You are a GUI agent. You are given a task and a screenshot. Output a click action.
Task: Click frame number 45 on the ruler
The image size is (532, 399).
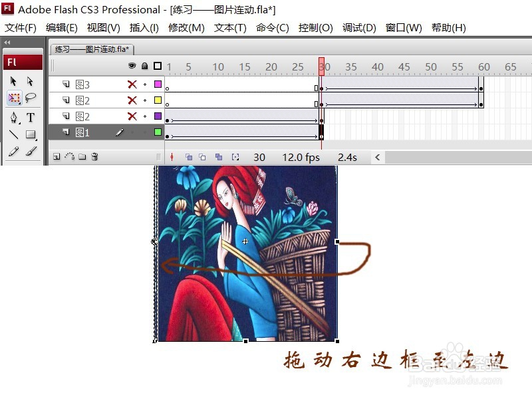coord(404,67)
